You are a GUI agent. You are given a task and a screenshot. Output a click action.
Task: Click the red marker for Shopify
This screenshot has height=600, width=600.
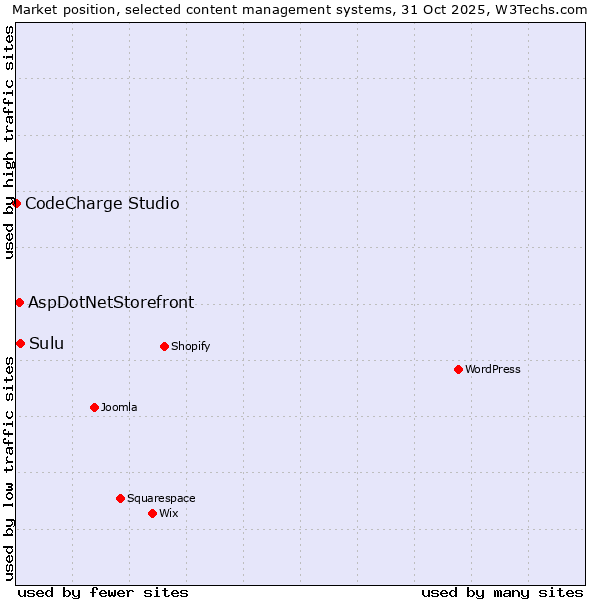pos(164,346)
